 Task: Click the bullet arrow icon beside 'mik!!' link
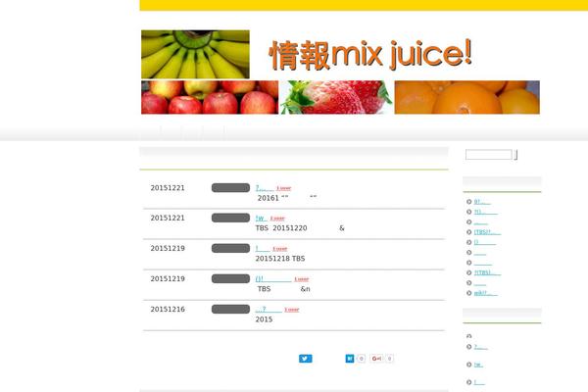pos(468,293)
